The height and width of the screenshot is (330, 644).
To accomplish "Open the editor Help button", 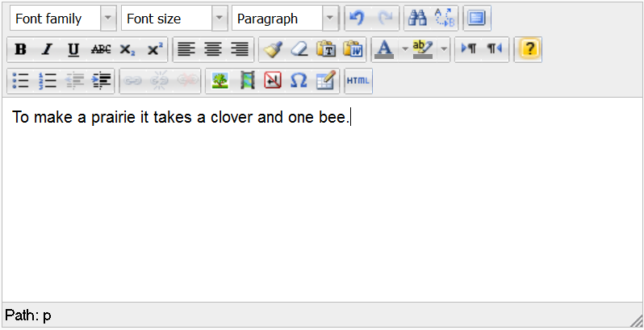I will (529, 50).
